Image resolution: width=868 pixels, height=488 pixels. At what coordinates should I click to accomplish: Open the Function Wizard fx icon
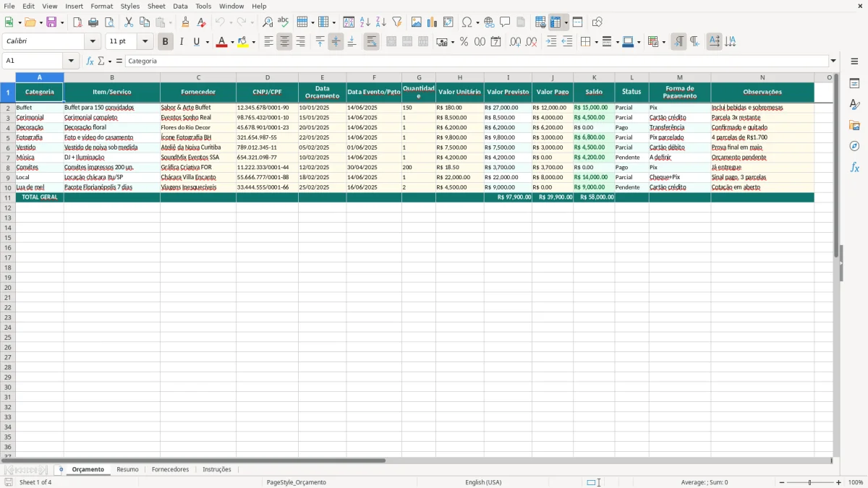[x=90, y=61]
